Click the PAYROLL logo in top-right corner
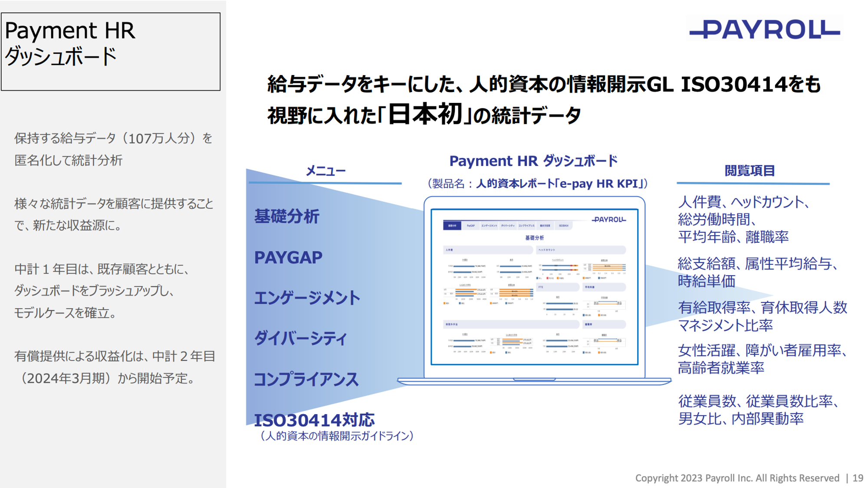 [765, 30]
